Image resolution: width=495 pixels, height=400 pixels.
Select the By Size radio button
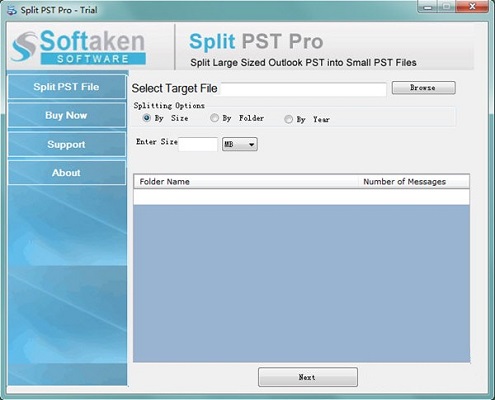146,118
